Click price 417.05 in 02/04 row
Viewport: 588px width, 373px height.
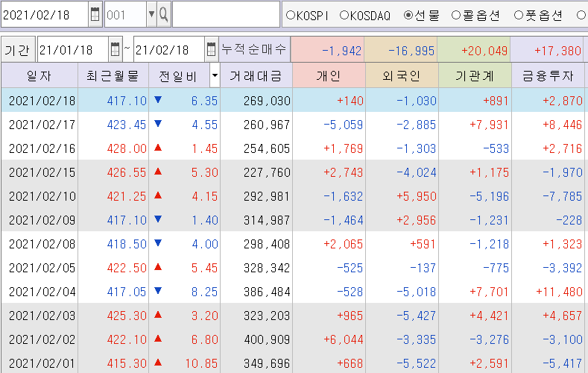pos(127,292)
